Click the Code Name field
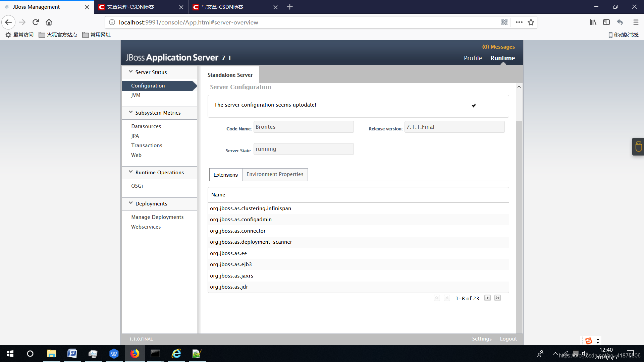 [x=304, y=127]
